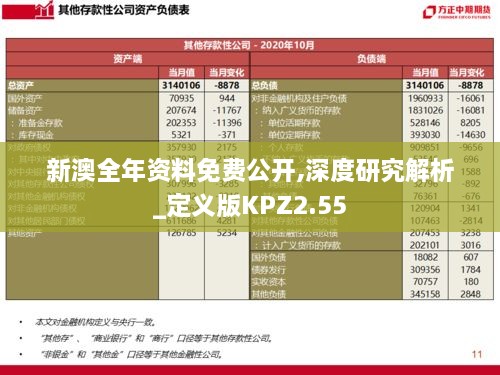Select the 债券发行 row label
Screen dimensions: 500x375
[269, 270]
